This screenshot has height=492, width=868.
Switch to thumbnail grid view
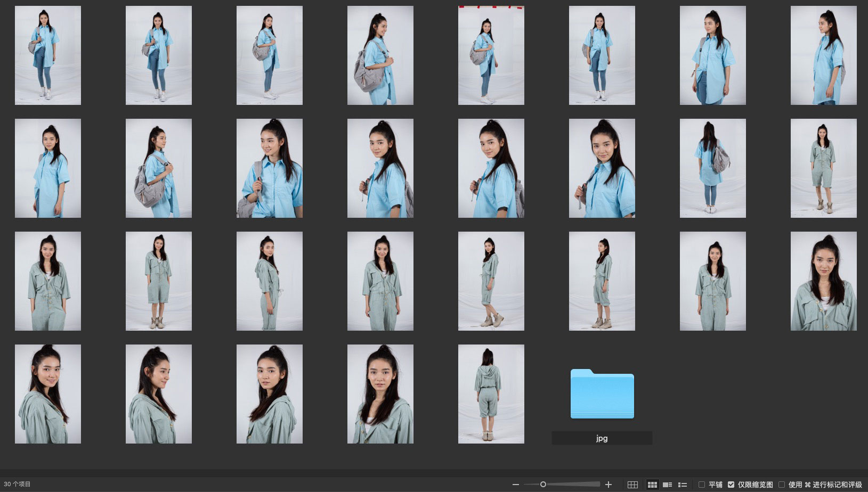coord(652,485)
